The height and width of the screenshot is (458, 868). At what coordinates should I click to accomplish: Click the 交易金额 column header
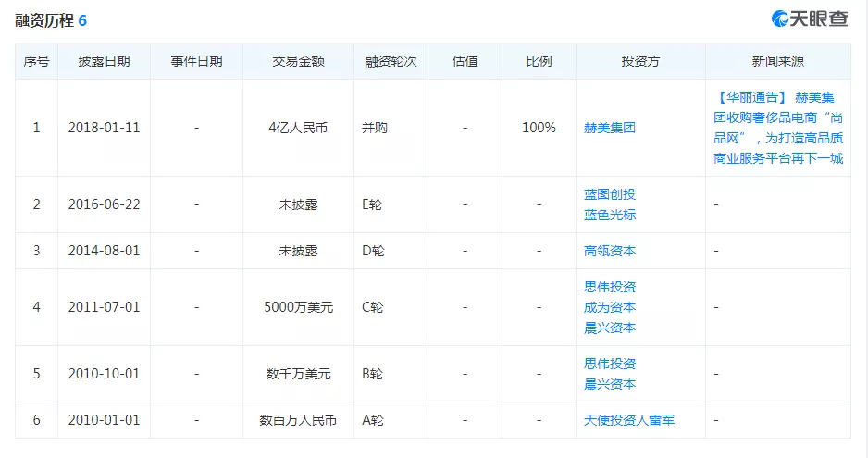(298, 61)
